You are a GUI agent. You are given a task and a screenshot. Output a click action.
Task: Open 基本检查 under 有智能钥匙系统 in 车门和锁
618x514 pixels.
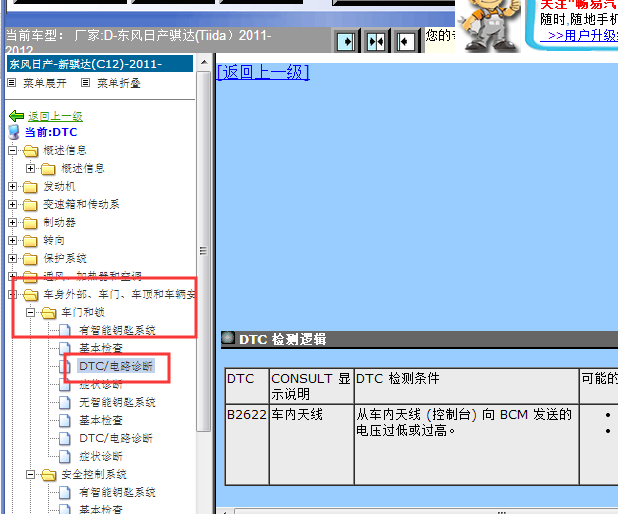(101, 348)
